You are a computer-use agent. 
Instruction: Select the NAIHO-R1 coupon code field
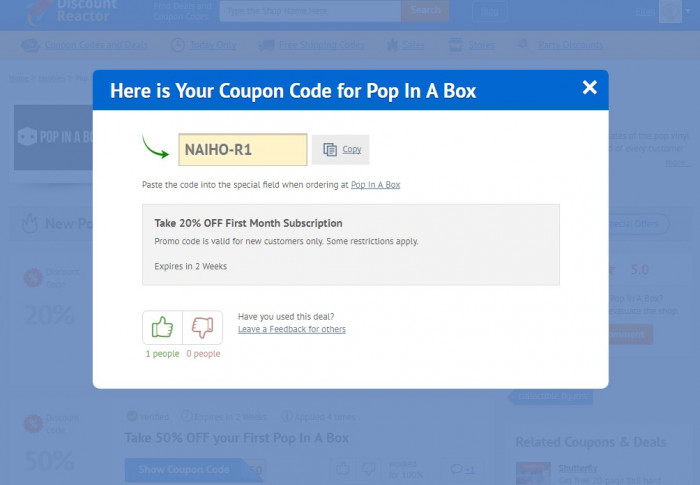click(243, 150)
